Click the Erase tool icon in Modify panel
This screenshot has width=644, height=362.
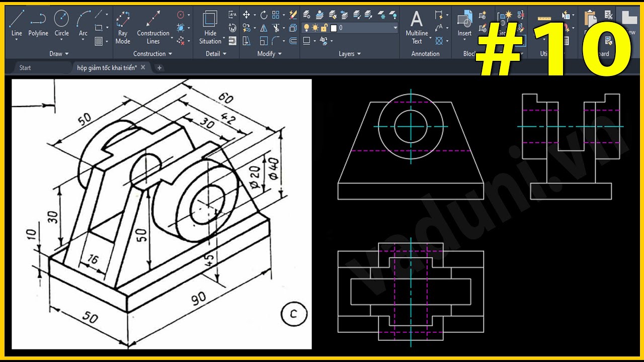click(x=293, y=15)
